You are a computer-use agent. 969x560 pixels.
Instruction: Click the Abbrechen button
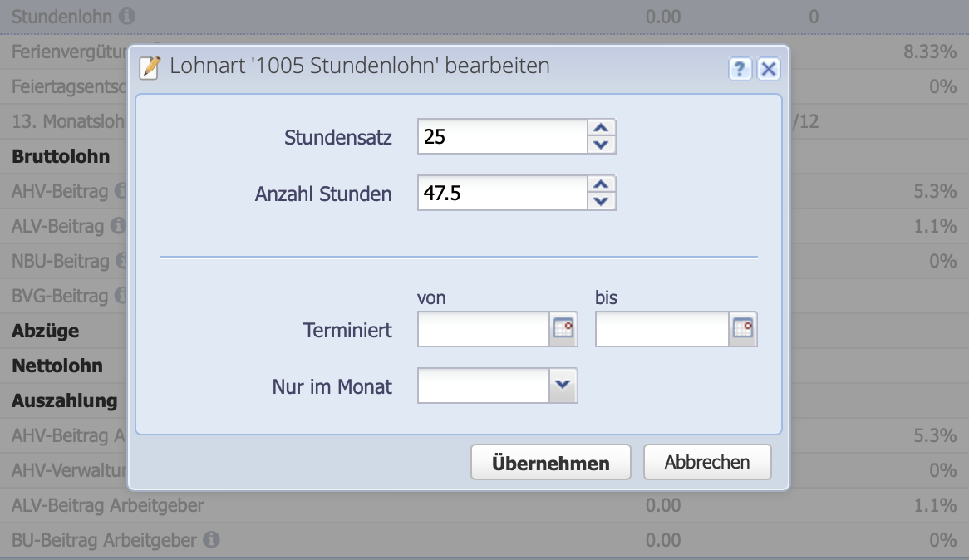click(x=707, y=462)
